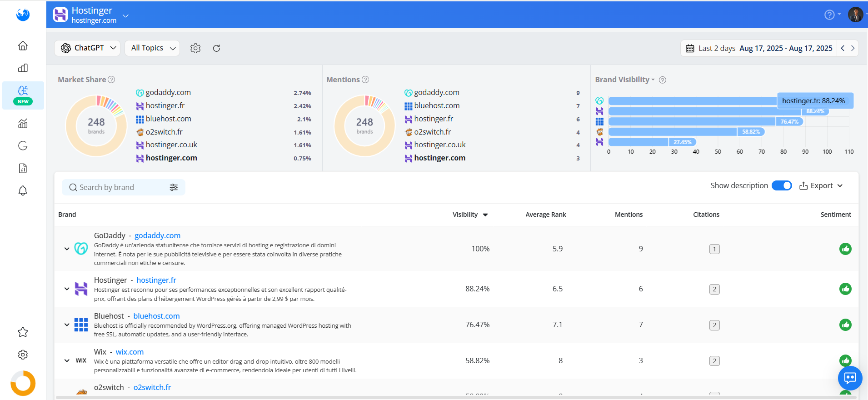Screen dimensions: 868x400
Task: Open the bar chart sidebar icon
Action: (23, 68)
